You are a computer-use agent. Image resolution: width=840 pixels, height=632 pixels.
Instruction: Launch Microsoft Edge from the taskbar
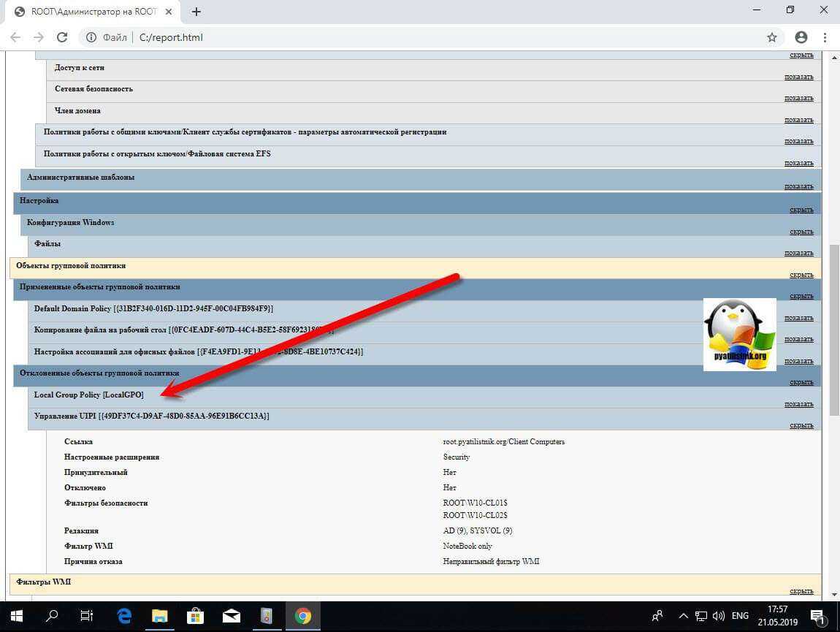124,615
